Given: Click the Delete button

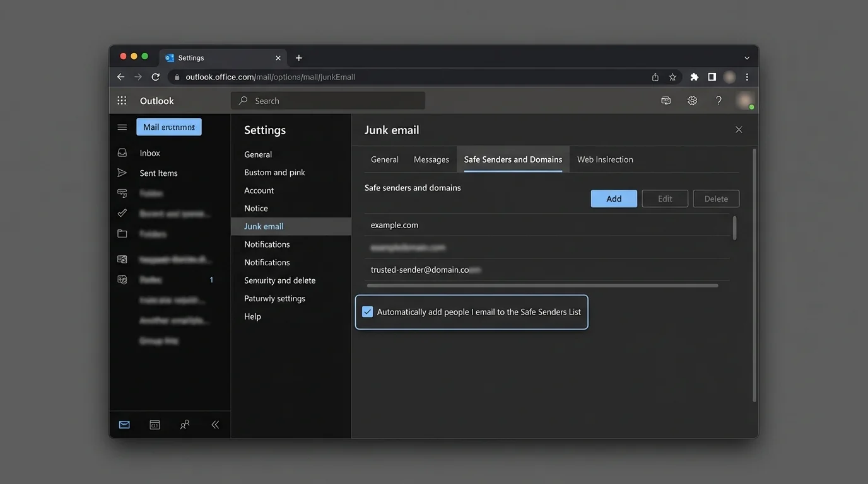Looking at the screenshot, I should (716, 198).
